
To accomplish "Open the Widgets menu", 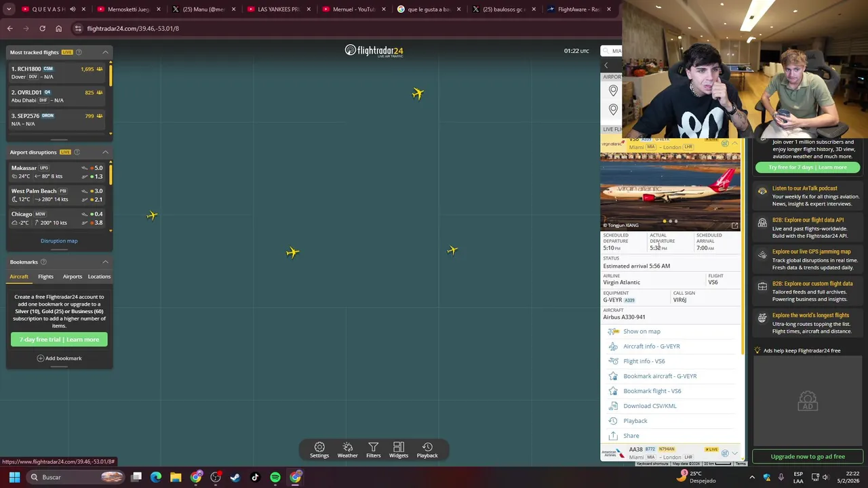I will pos(399,450).
